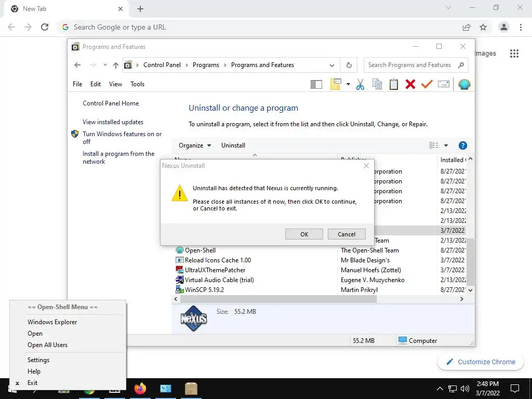The height and width of the screenshot is (399, 532).
Task: Click the Uninstall command button
Action: point(233,145)
